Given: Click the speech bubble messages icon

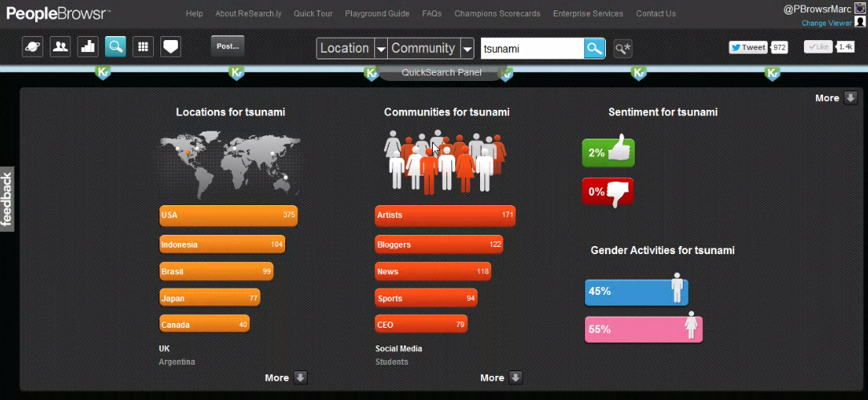Looking at the screenshot, I should pyautogui.click(x=171, y=47).
